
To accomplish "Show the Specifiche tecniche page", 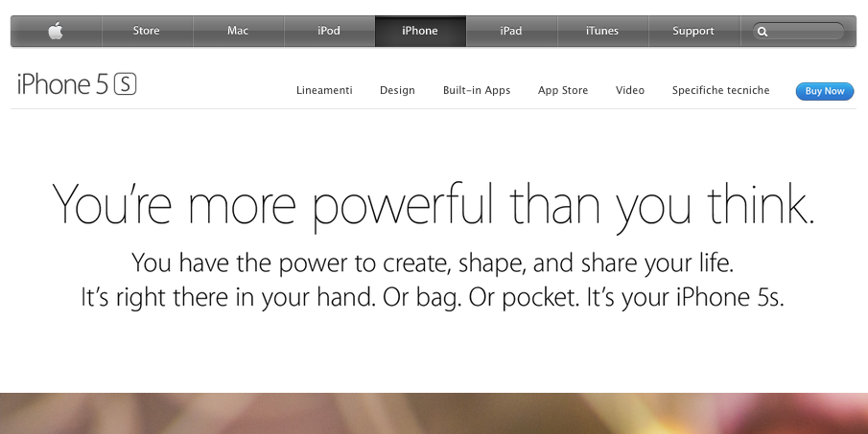I will [720, 90].
